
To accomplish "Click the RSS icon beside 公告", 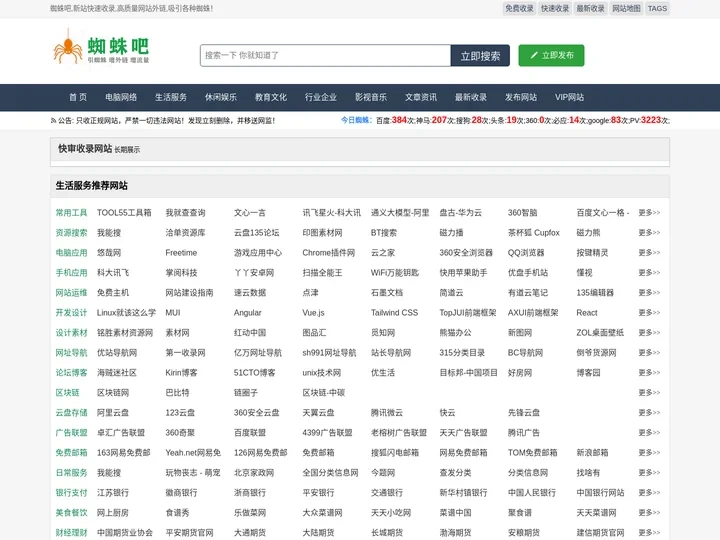I will (x=53, y=121).
